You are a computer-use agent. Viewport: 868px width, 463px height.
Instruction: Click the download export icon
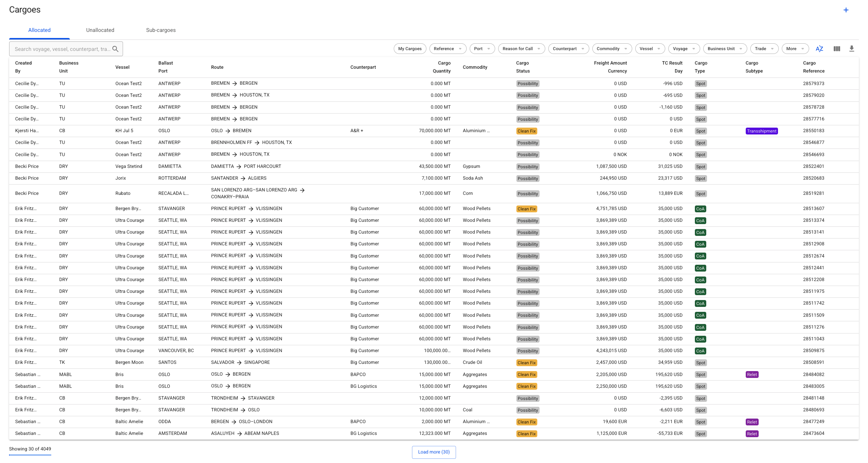click(x=852, y=49)
